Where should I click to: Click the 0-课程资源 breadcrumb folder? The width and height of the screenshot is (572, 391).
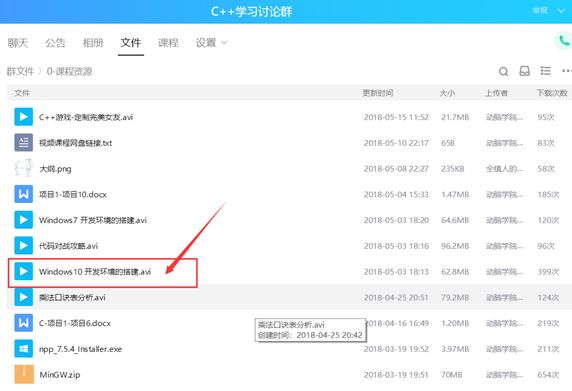[69, 71]
